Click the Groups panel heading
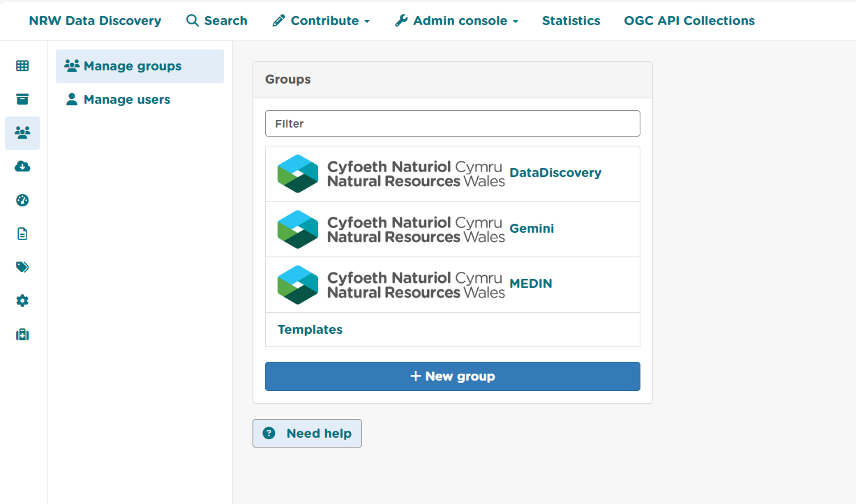Image resolution: width=856 pixels, height=504 pixels. pyautogui.click(x=288, y=79)
